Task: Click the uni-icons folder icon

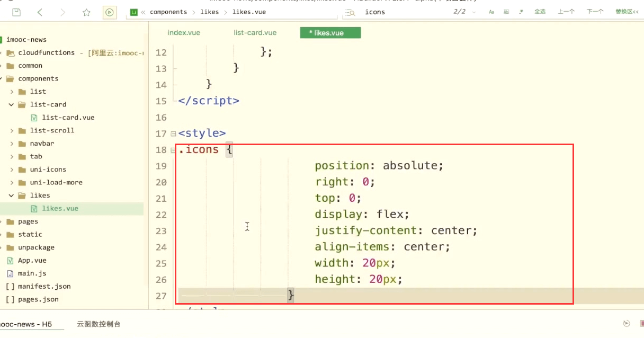Action: [22, 170]
